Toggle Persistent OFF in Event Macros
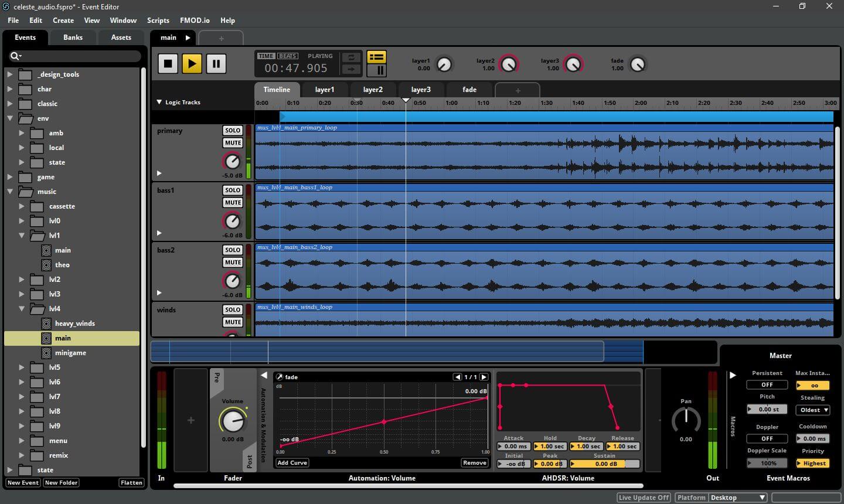The image size is (844, 504). tap(767, 385)
